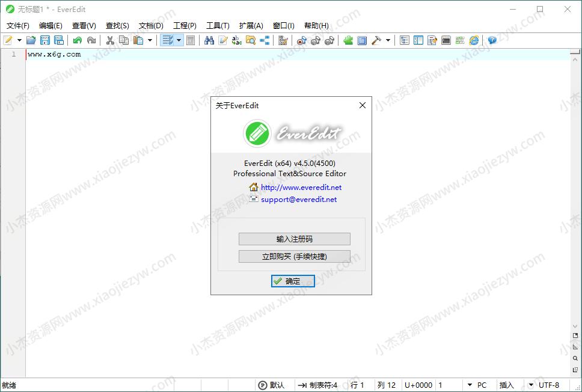582x392 pixels.
Task: Open the 编辑(E) menu
Action: (51, 26)
